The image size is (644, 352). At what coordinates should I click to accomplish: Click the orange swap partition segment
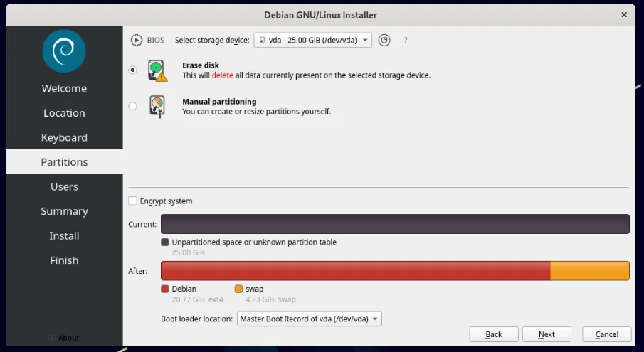(x=590, y=271)
